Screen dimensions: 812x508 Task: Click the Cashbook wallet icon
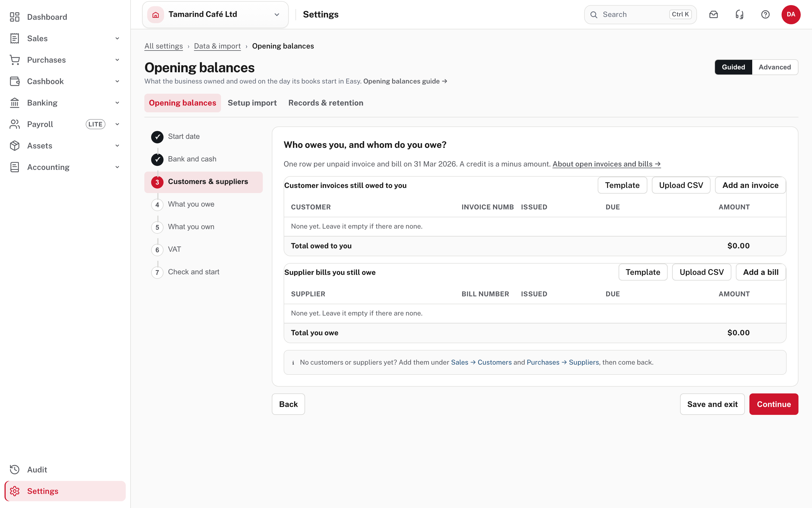(15, 81)
